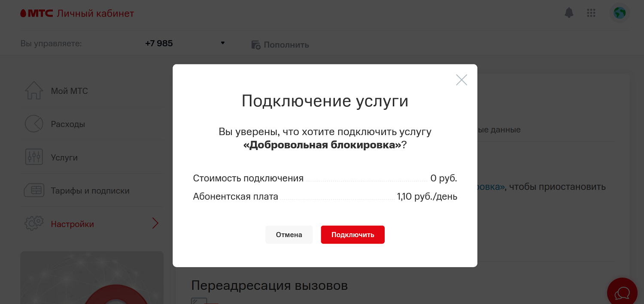Click the Стоимость подключения label
Screen dimensions: 644x304
click(x=248, y=178)
